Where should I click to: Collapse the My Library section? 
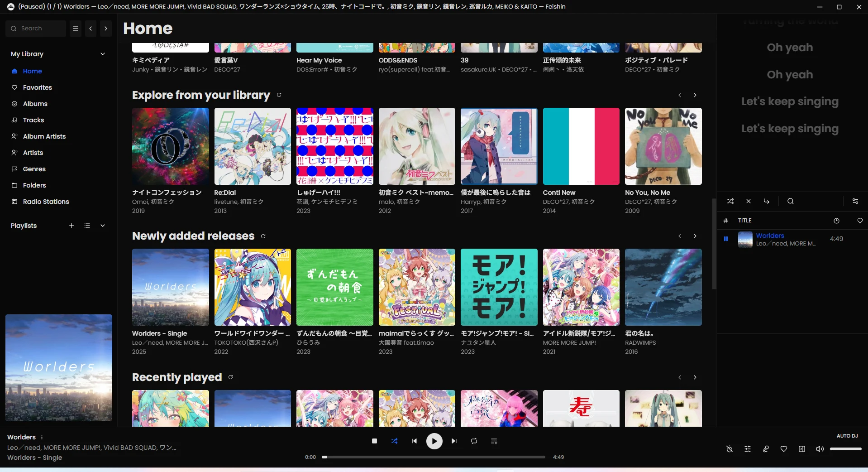pos(103,54)
